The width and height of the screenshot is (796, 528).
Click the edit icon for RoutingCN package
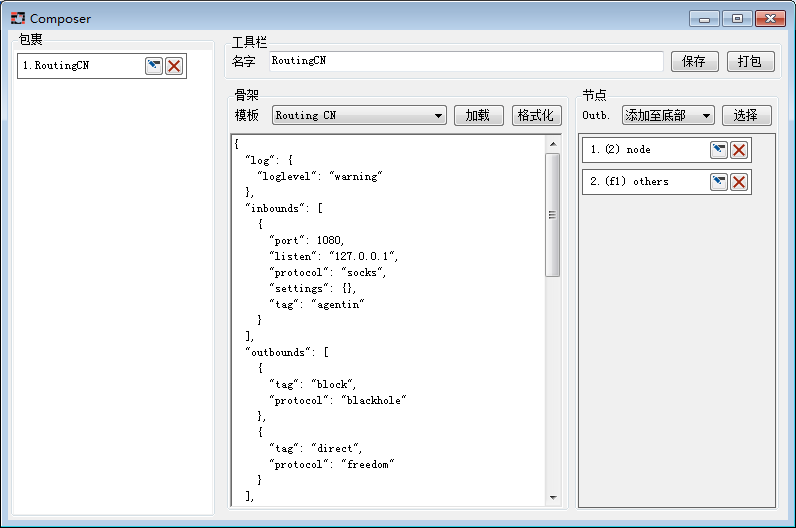tap(154, 66)
